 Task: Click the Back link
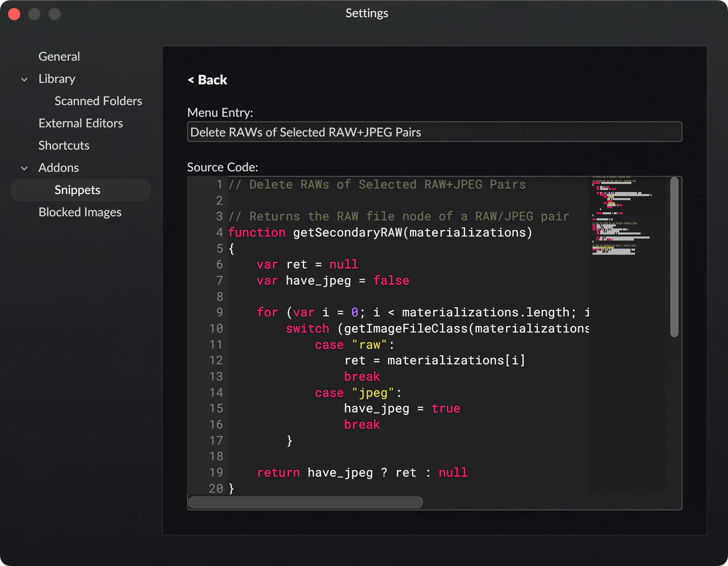(x=207, y=80)
